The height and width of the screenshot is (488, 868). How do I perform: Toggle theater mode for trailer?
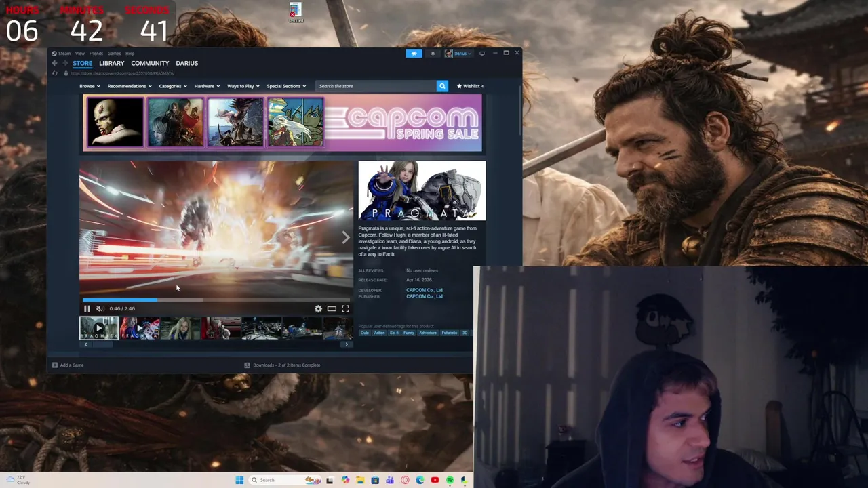point(332,308)
